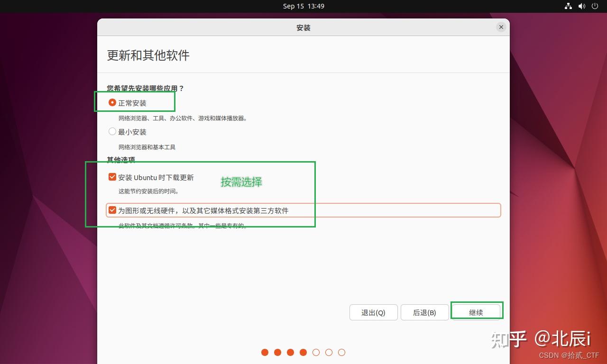The image size is (607, 364).
Task: Expand the power menu from the status area
Action: click(595, 6)
